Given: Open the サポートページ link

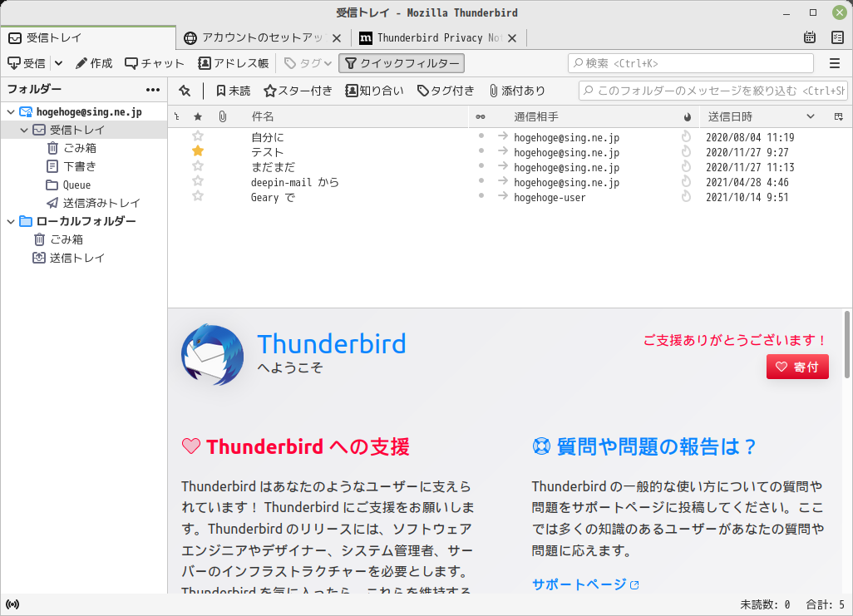Looking at the screenshot, I should tap(585, 584).
